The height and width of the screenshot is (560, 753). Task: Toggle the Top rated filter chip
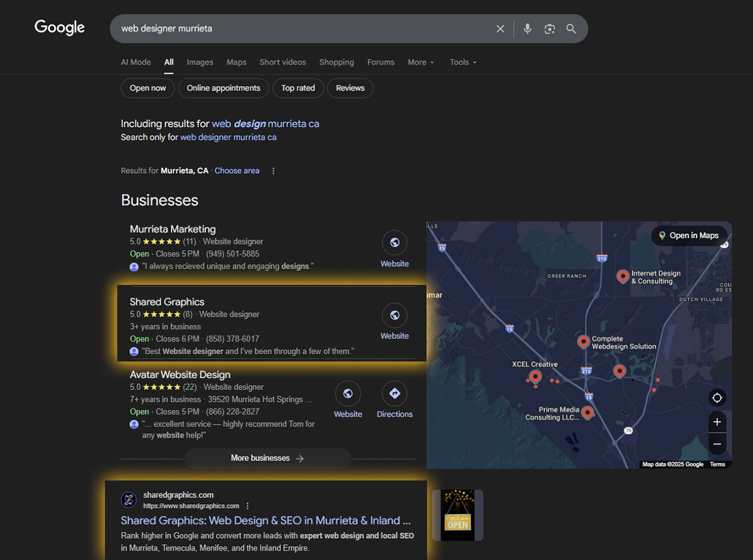coord(298,88)
